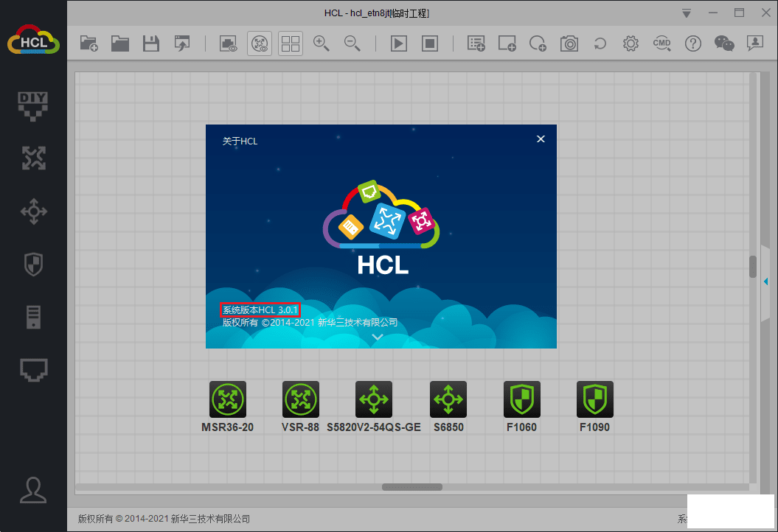
Task: Click the 关于HCL dialog title
Action: (240, 141)
